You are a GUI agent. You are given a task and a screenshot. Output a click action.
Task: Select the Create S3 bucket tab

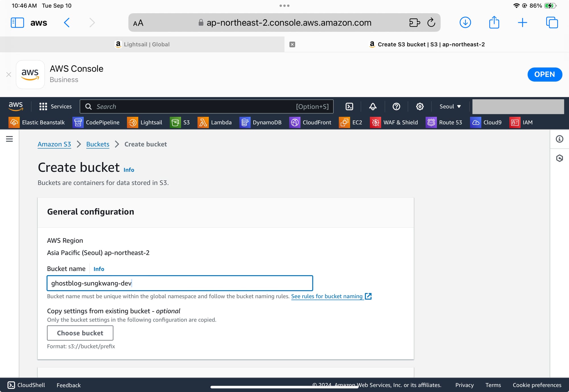[427, 44]
